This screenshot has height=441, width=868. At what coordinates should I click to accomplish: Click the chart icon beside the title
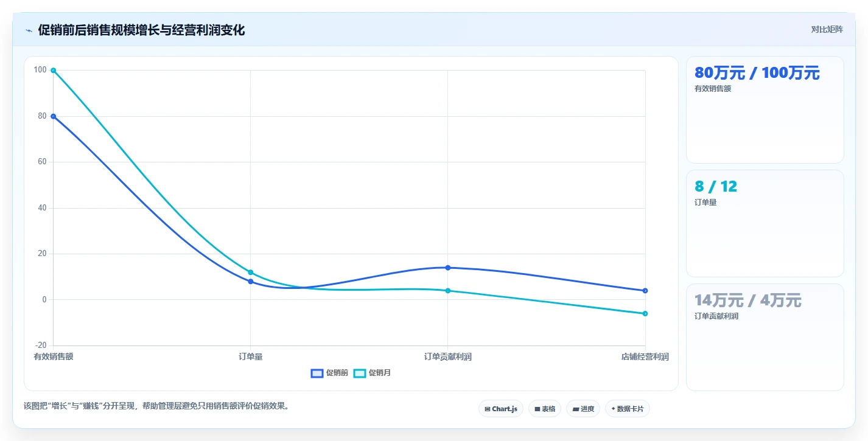tap(29, 30)
